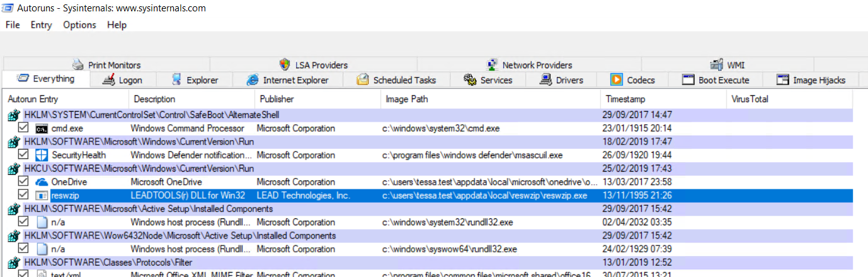Click the Services gears icon

(469, 80)
